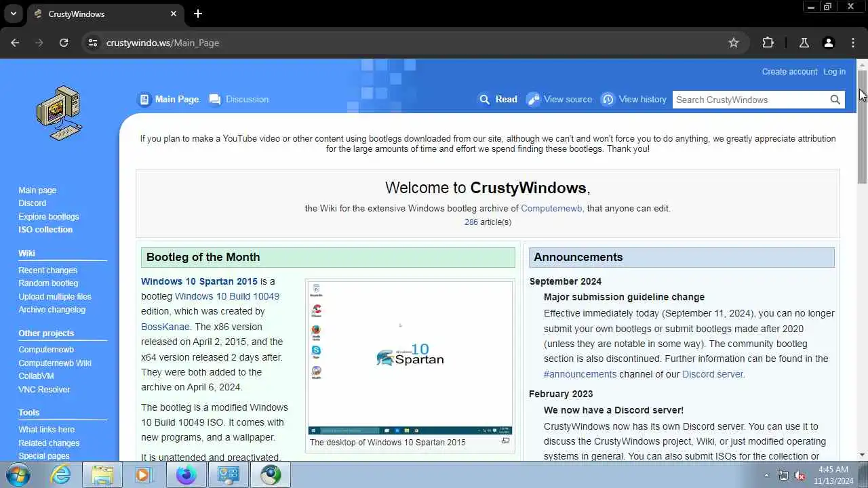The width and height of the screenshot is (868, 488).
Task: Bookmark this page with star icon
Action: pos(733,43)
